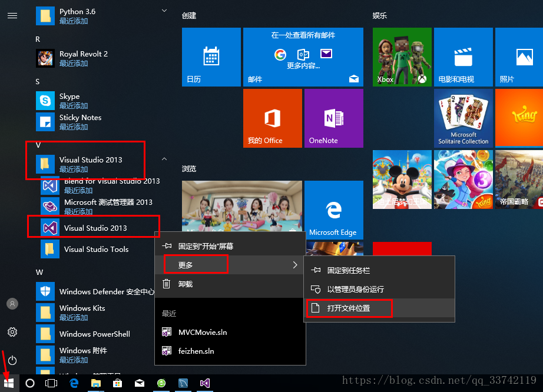The height and width of the screenshot is (392, 543).
Task: Open Settings gear in Start sidebar
Action: pos(12,332)
